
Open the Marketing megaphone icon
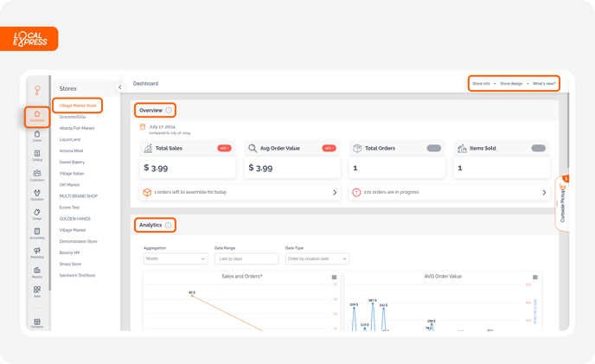pyautogui.click(x=37, y=252)
